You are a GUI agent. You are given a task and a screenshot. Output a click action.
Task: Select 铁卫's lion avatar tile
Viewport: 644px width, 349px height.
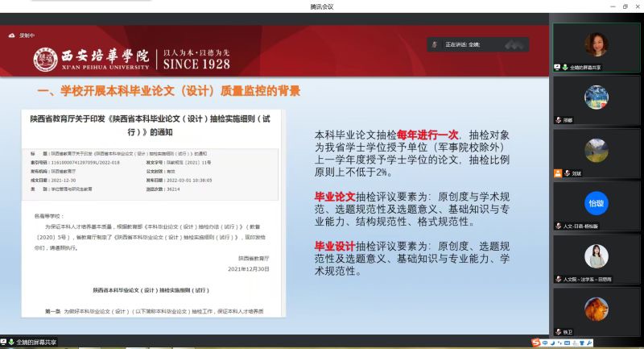tap(596, 309)
